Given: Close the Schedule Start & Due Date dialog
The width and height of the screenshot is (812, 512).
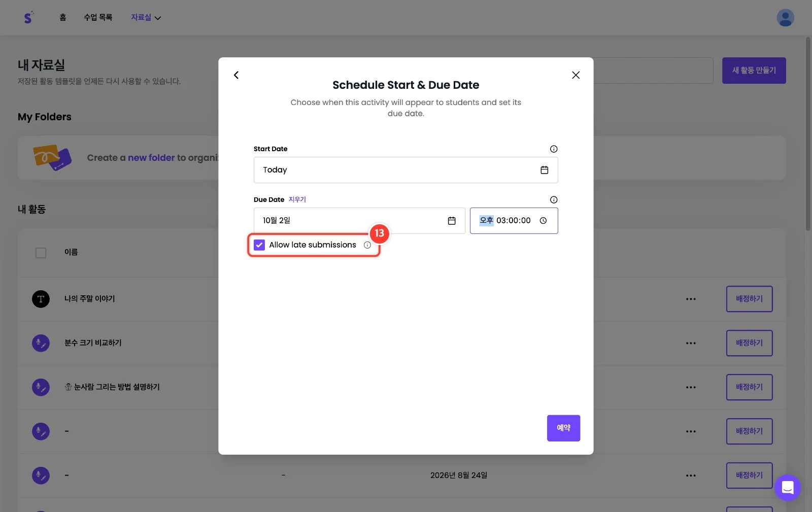Looking at the screenshot, I should click(x=576, y=75).
